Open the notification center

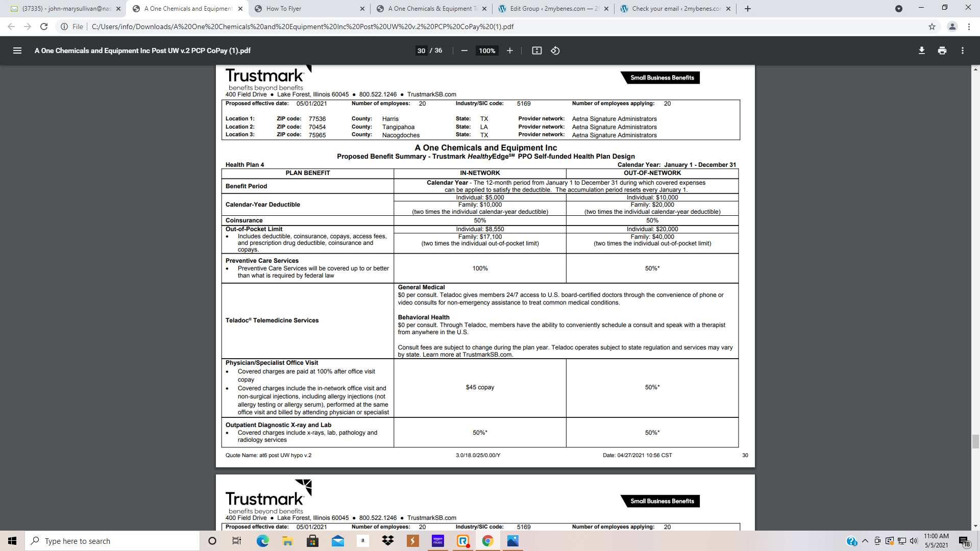pyautogui.click(x=964, y=541)
